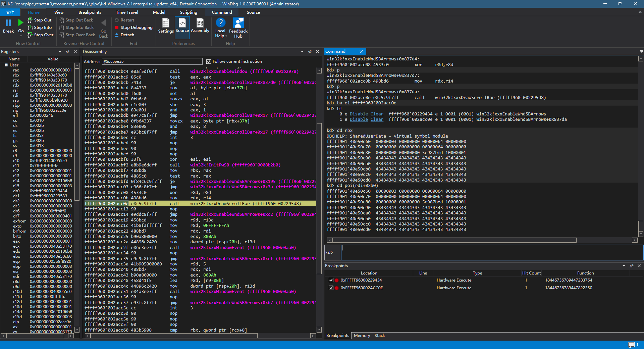Click Step Over in Flow Control
Viewport: 644px width, 349px height.
[x=40, y=35]
